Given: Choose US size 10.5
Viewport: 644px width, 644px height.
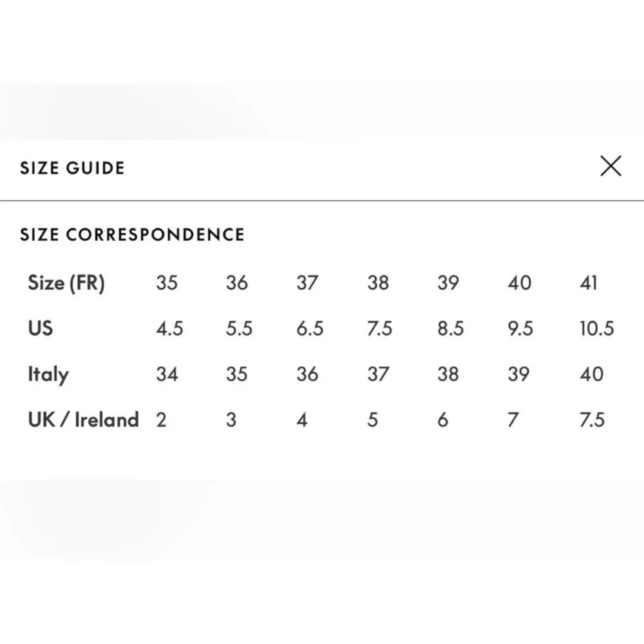Looking at the screenshot, I should tap(596, 328).
